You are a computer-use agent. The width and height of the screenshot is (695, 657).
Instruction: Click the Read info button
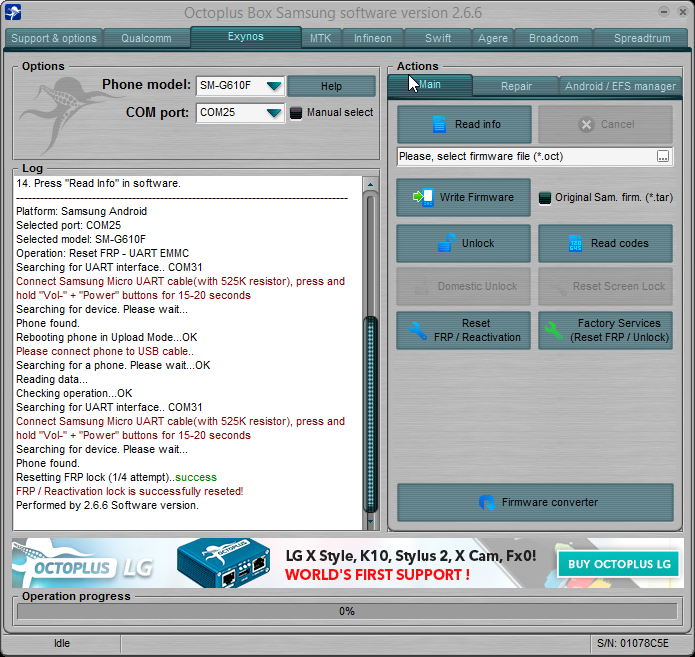[x=464, y=125]
